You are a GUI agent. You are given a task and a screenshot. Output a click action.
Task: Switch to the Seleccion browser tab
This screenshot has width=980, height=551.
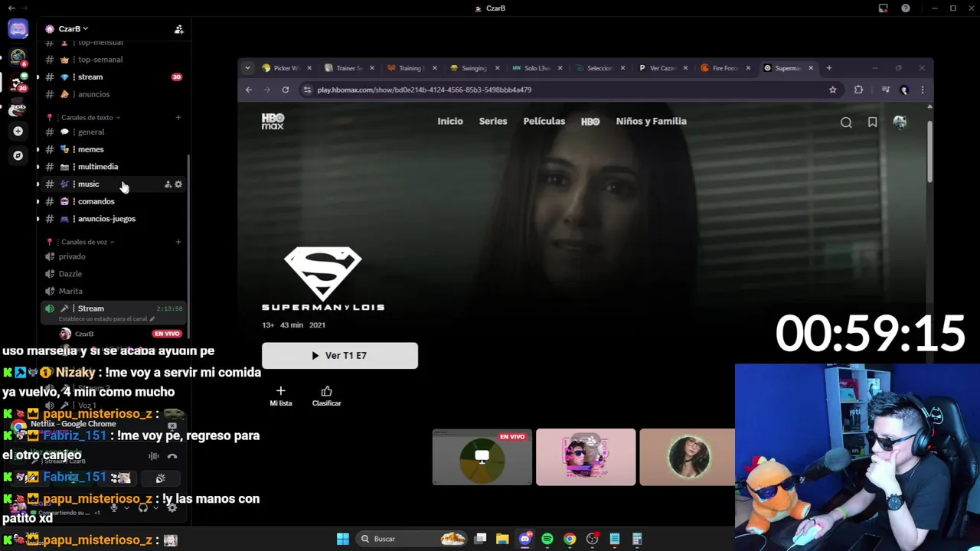pos(599,68)
